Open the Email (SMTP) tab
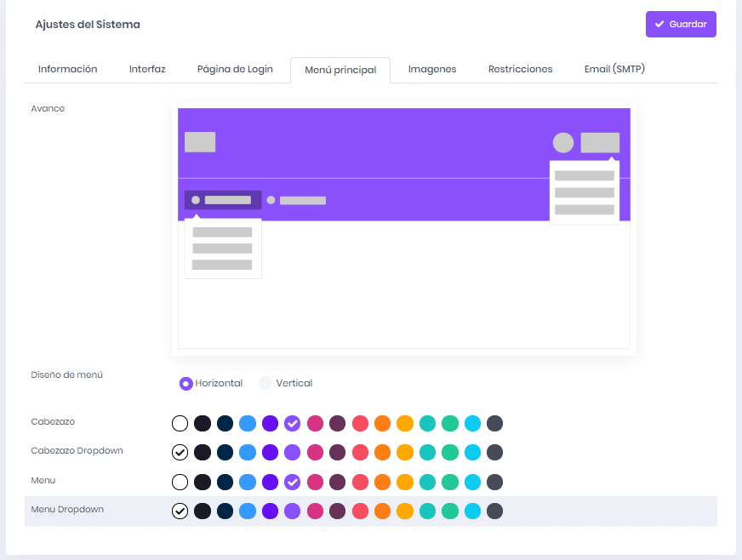This screenshot has width=742, height=560. click(614, 69)
